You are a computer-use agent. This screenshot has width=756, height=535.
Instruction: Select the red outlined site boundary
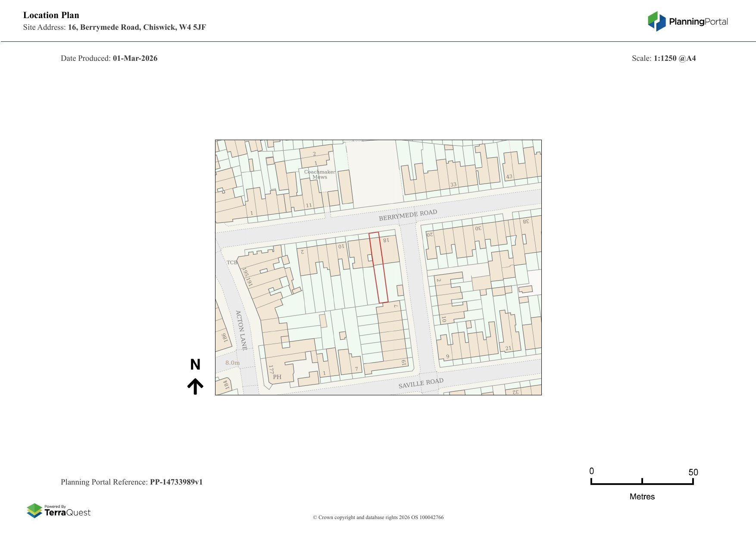pyautogui.click(x=378, y=267)
